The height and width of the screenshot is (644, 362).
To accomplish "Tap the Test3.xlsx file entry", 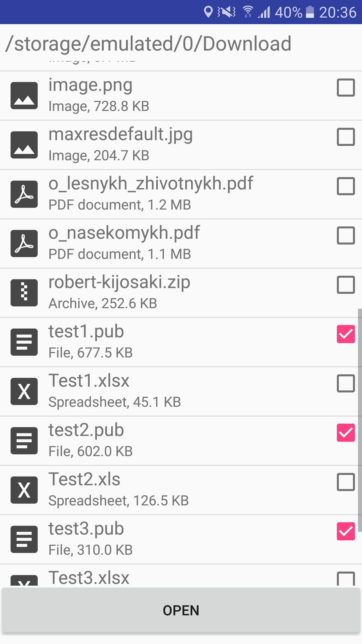I will pos(181,576).
